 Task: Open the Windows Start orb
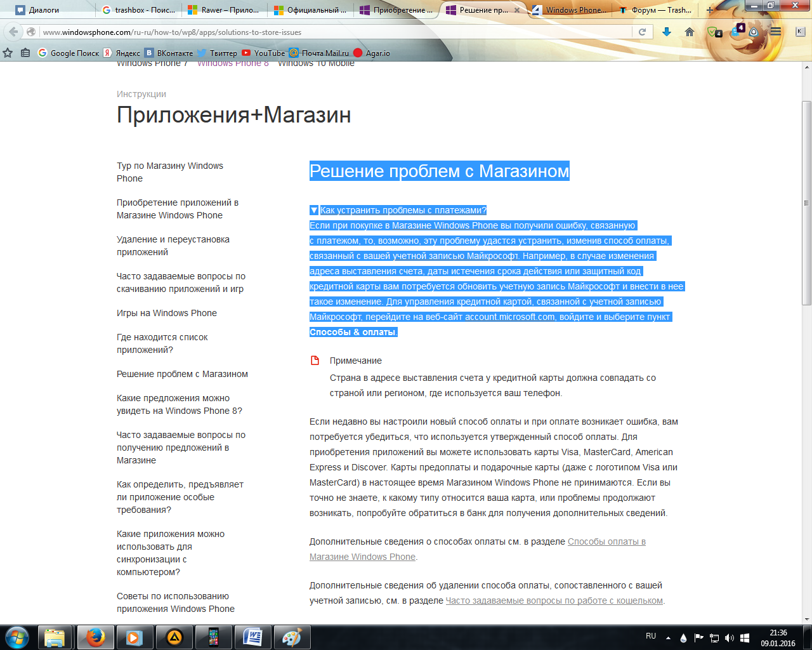(x=17, y=637)
